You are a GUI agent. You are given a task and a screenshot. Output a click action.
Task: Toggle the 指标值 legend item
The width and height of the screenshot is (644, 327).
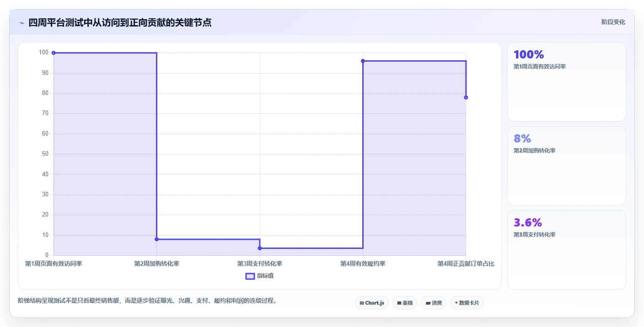click(x=259, y=276)
